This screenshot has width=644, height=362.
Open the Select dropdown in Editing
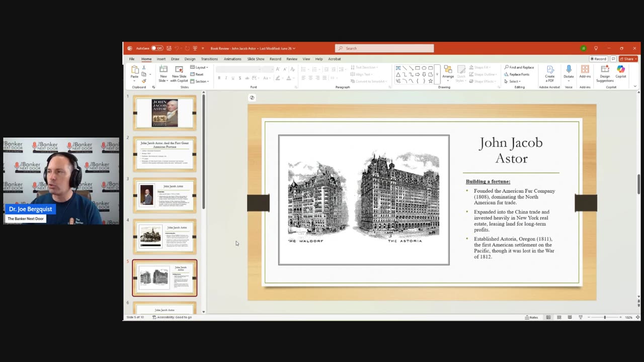point(513,81)
